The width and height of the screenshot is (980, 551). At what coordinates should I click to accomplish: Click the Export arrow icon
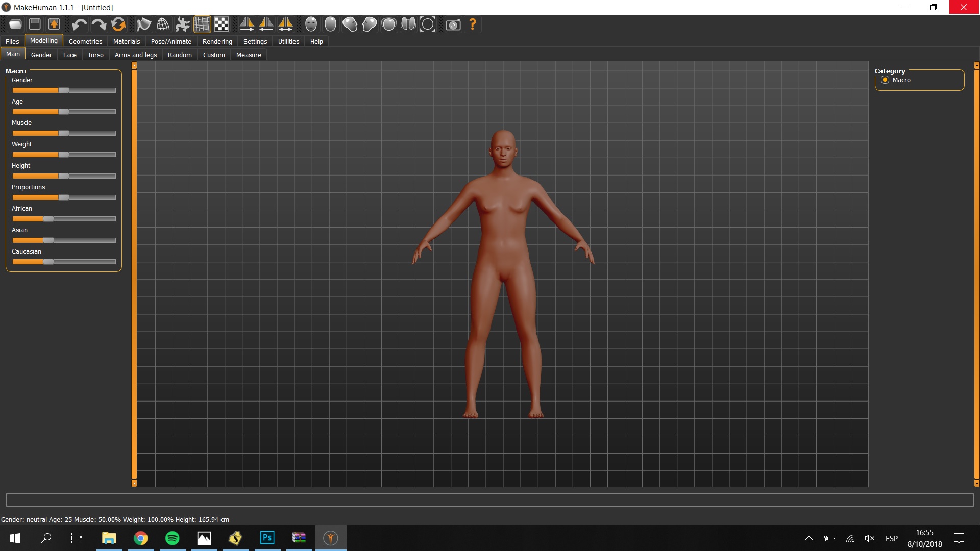54,24
